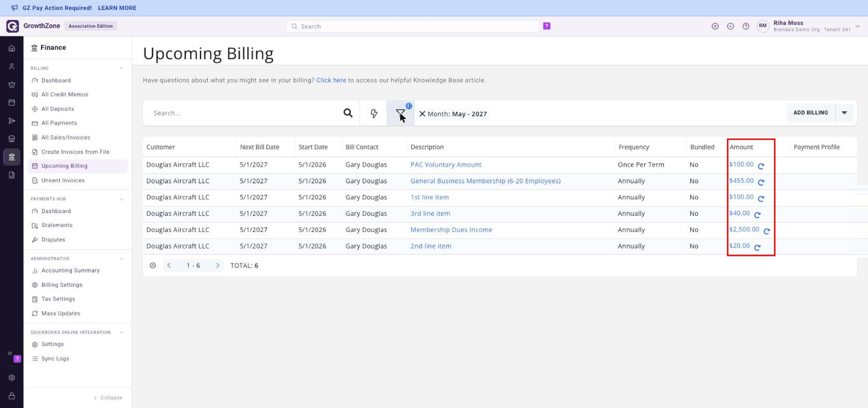Image resolution: width=868 pixels, height=408 pixels.
Task: Open Unsent Invoices page
Action: (63, 180)
